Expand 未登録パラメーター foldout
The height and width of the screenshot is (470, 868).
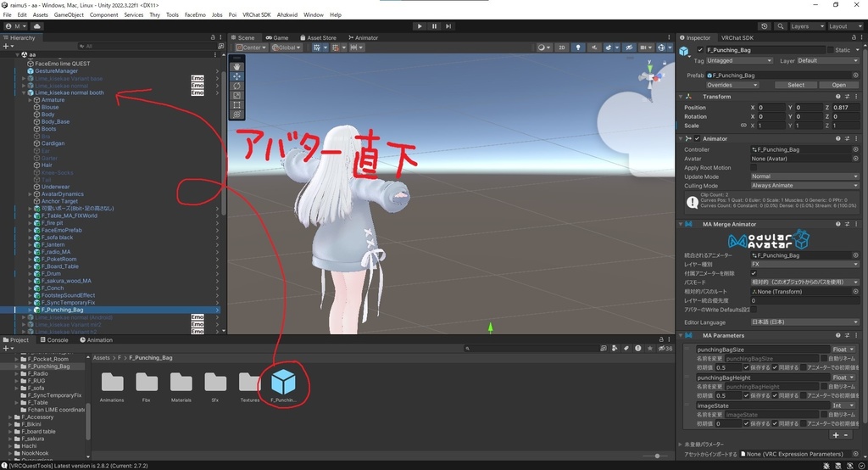pos(681,444)
